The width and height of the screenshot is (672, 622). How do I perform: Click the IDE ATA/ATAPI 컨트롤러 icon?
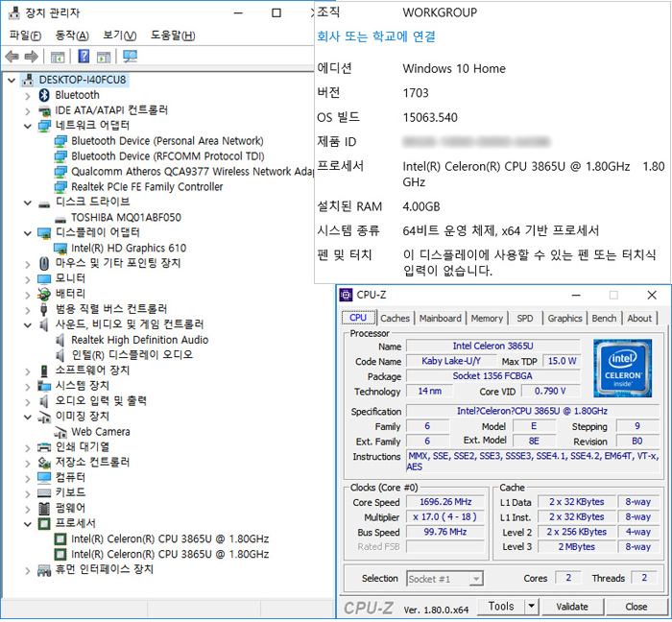[44, 111]
